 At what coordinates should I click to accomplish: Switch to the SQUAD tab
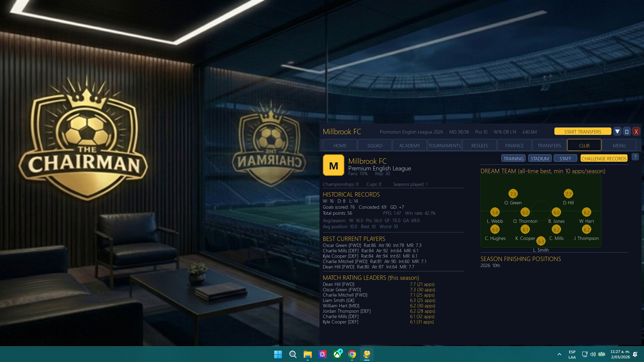tap(375, 145)
